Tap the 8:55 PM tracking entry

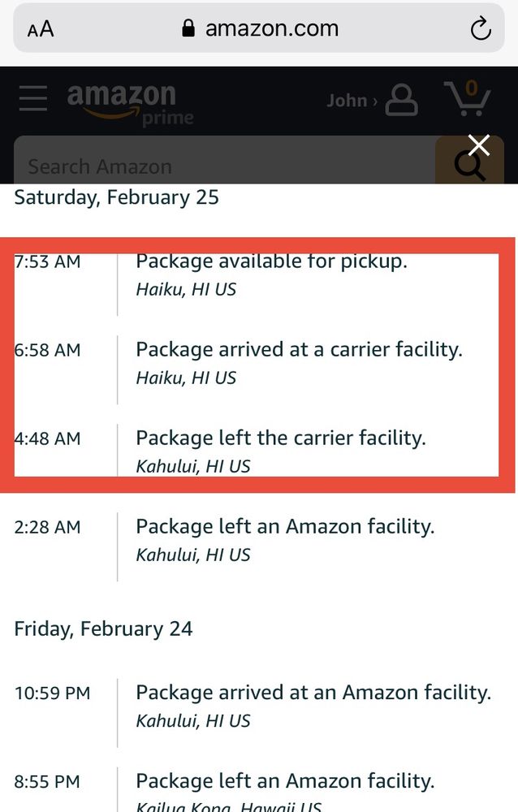[x=284, y=782]
